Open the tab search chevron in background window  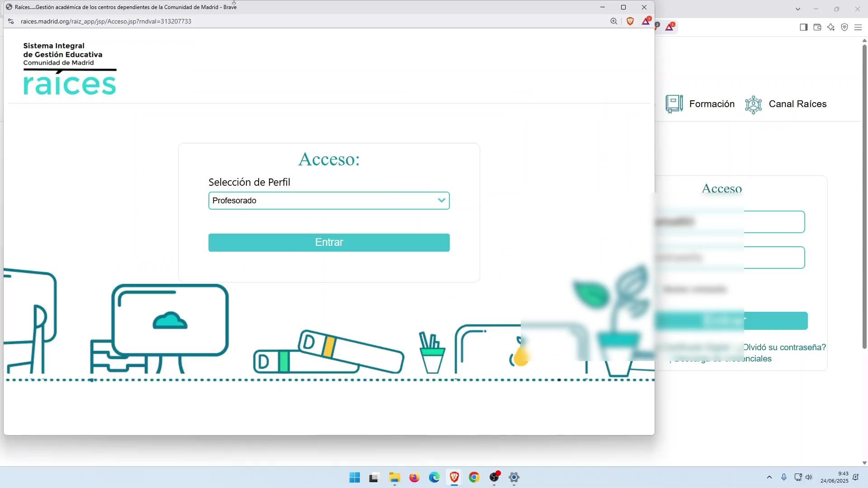click(798, 9)
